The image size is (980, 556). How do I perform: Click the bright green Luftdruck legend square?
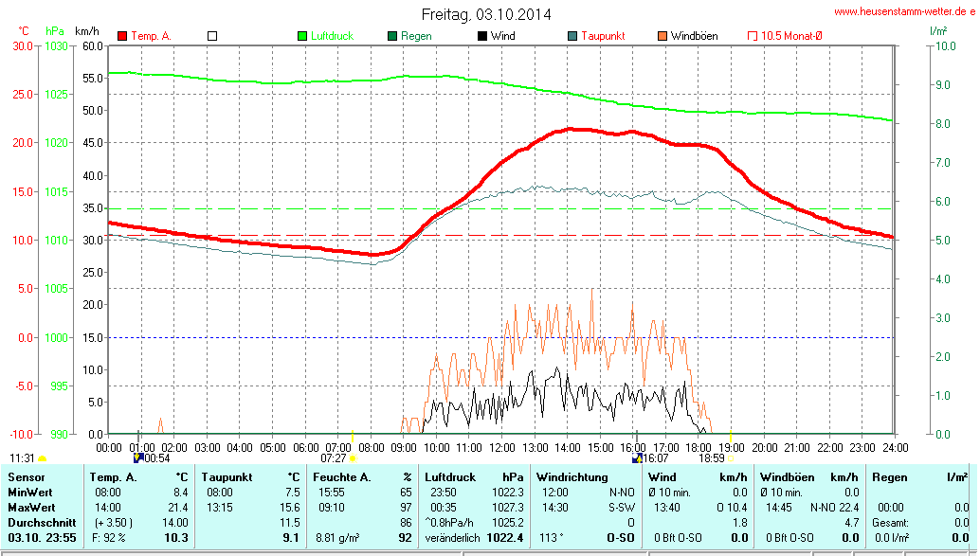302,36
